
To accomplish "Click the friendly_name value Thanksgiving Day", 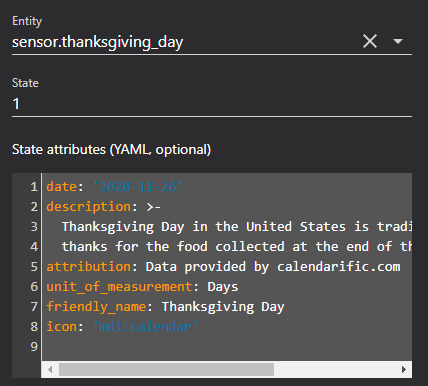I will point(223,307).
